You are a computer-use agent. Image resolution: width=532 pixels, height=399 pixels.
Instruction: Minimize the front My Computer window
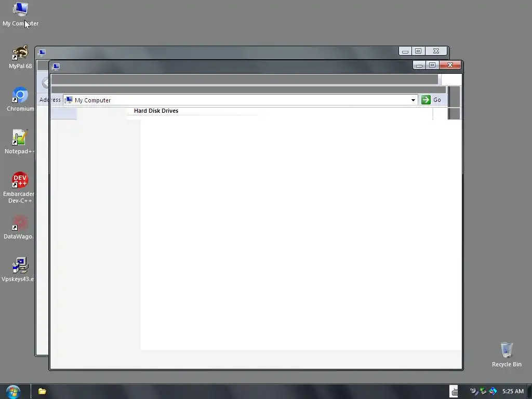click(x=419, y=65)
